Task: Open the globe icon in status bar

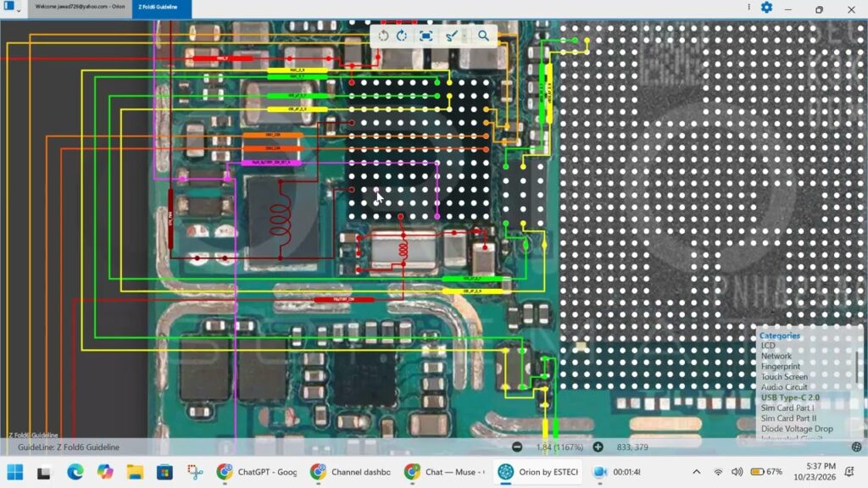Action: (x=856, y=447)
